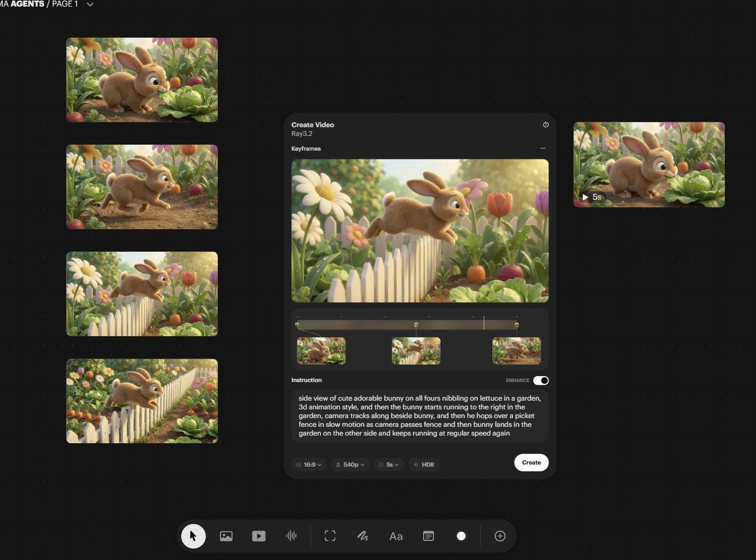
Task: Select canvas image of bunny nibbling lettuce
Action: coord(142,80)
